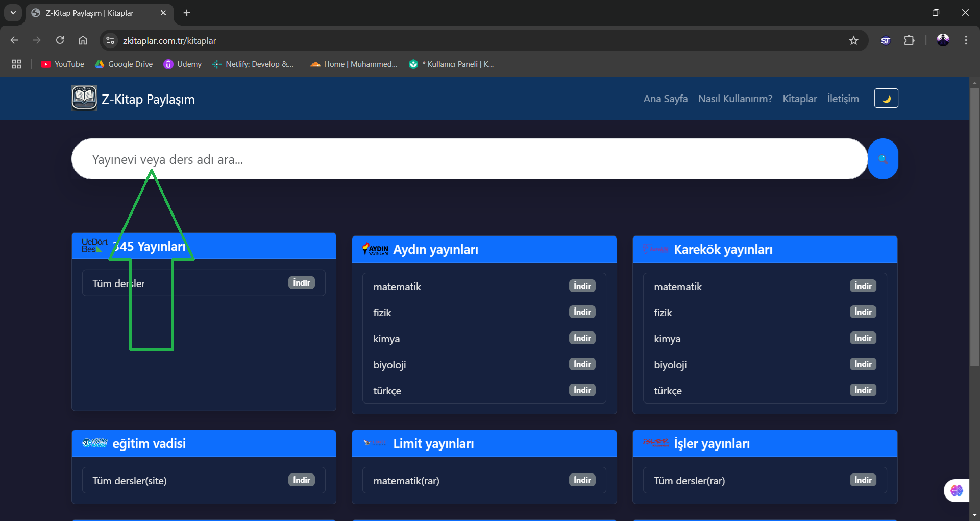Download Aydın yayınları matematik book

click(582, 286)
